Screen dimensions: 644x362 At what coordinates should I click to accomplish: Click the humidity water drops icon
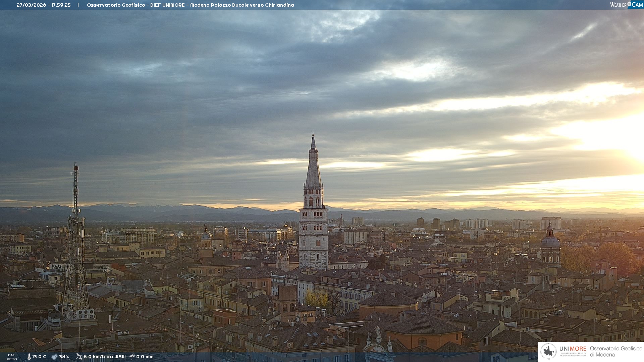pos(54,357)
